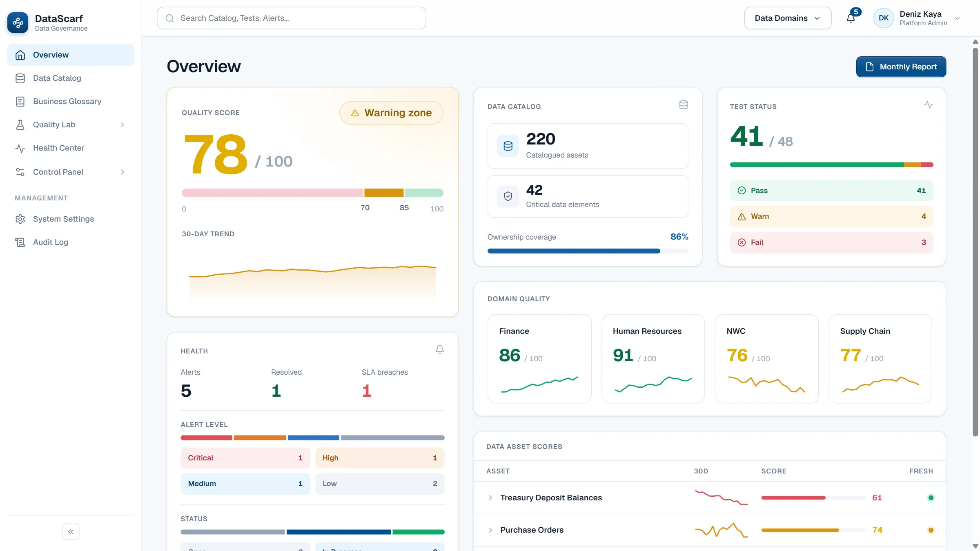
Task: Open the 42 Critical data elements tile
Action: click(x=588, y=196)
